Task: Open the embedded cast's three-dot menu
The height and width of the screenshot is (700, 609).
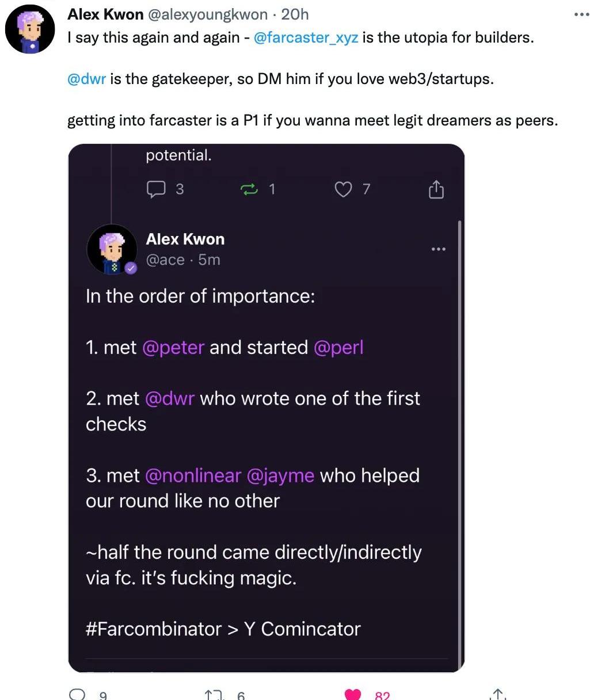Action: (x=438, y=249)
